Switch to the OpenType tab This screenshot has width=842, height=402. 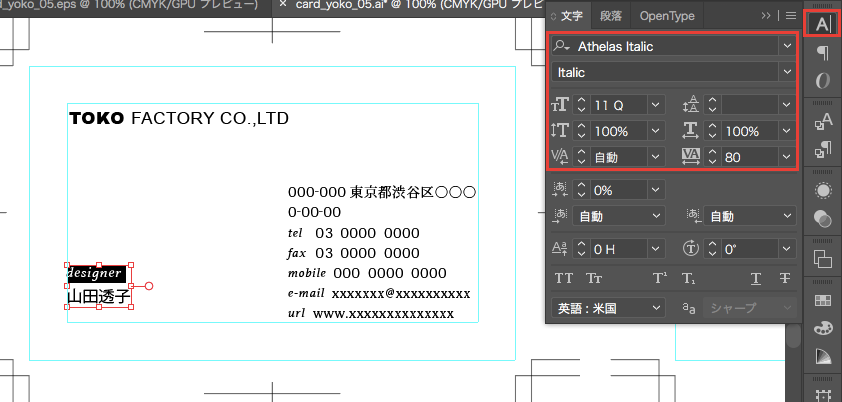click(x=667, y=16)
